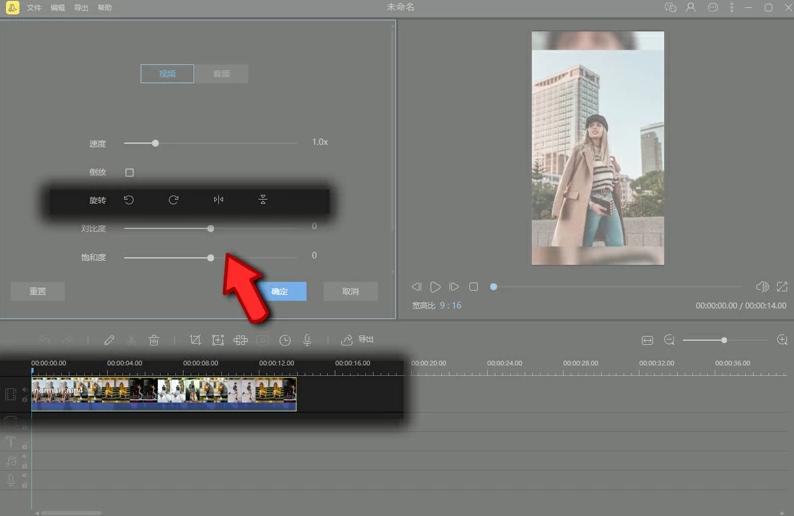Switch to the audio tab
The width and height of the screenshot is (794, 516).
221,74
